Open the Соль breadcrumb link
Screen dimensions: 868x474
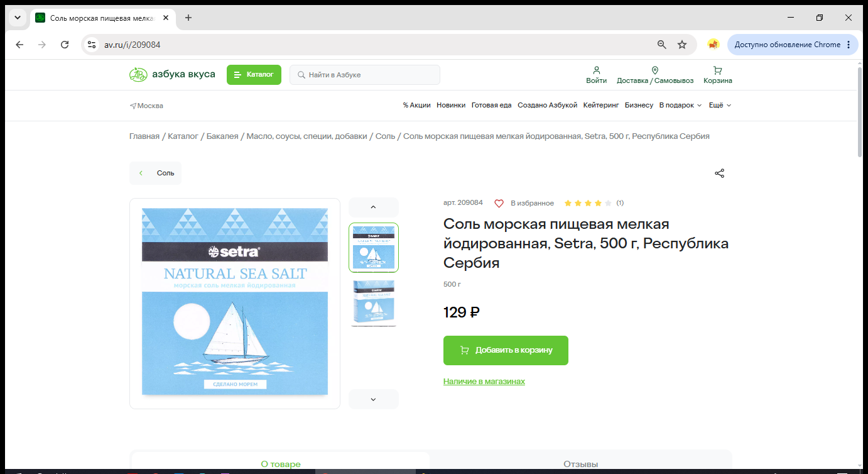click(x=385, y=136)
